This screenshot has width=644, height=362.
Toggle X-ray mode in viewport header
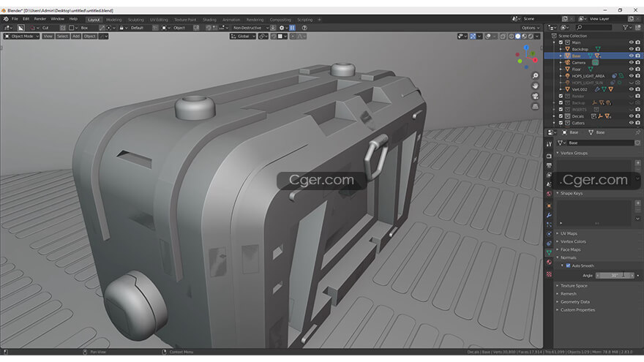(503, 36)
